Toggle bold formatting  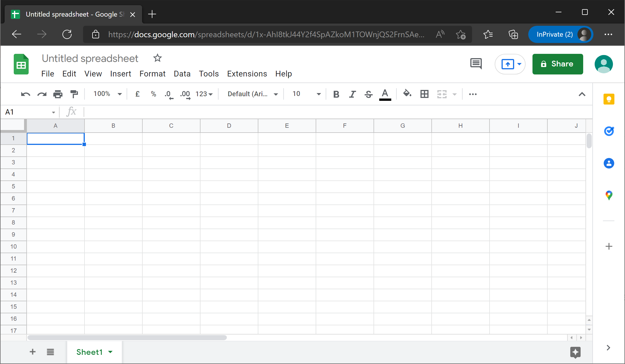[336, 94]
